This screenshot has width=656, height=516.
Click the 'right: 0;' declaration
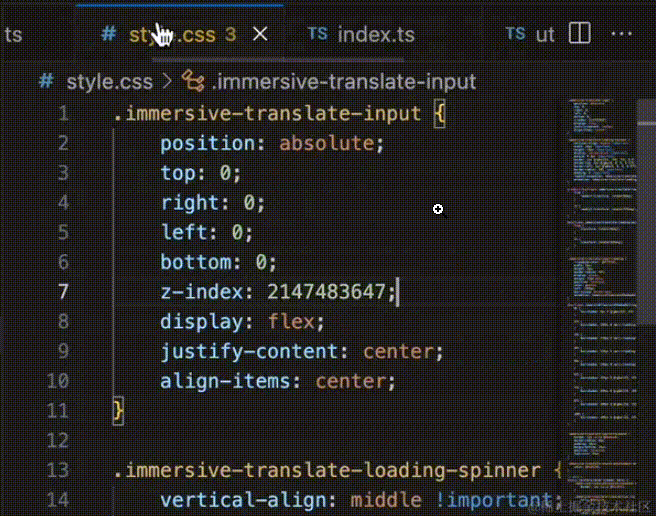point(213,203)
